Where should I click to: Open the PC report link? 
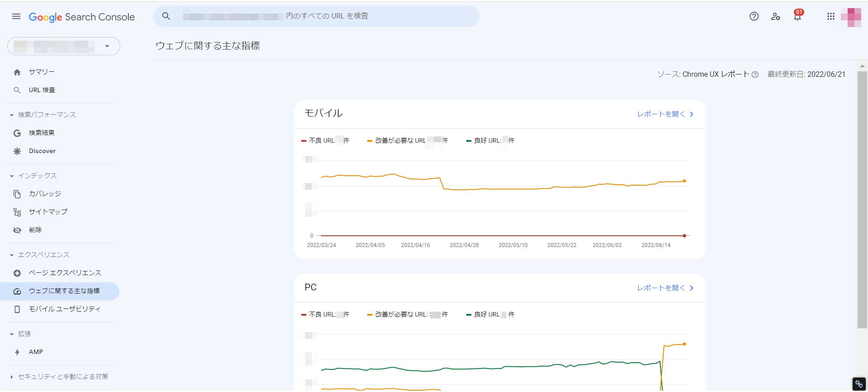(665, 288)
